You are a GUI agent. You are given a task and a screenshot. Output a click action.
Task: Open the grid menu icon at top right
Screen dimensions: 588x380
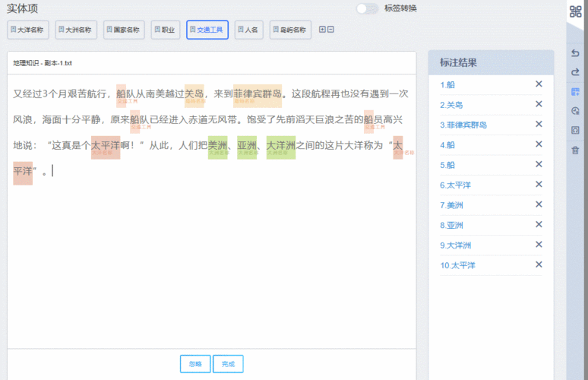click(x=575, y=11)
